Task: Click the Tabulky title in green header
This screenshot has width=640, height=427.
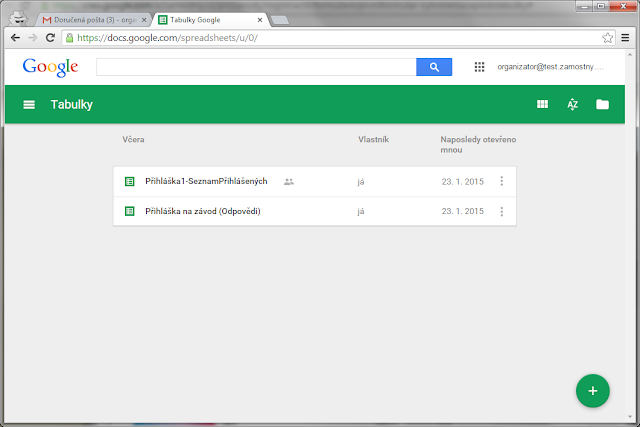Action: click(x=71, y=105)
